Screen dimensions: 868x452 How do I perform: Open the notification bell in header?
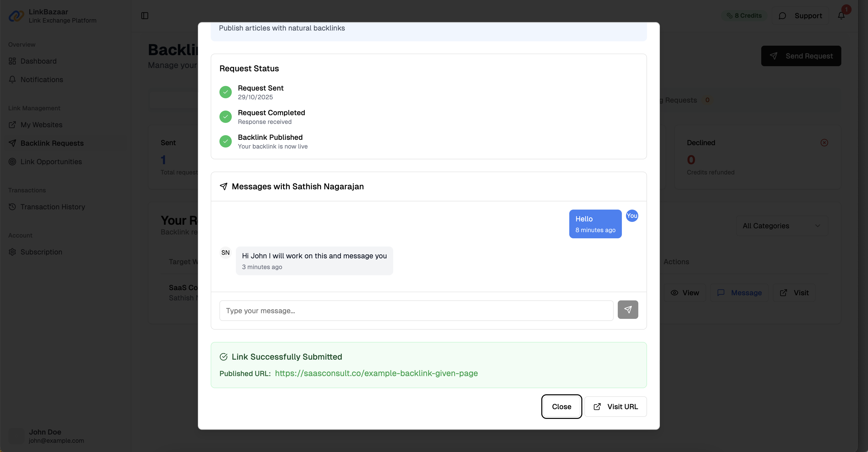point(841,15)
